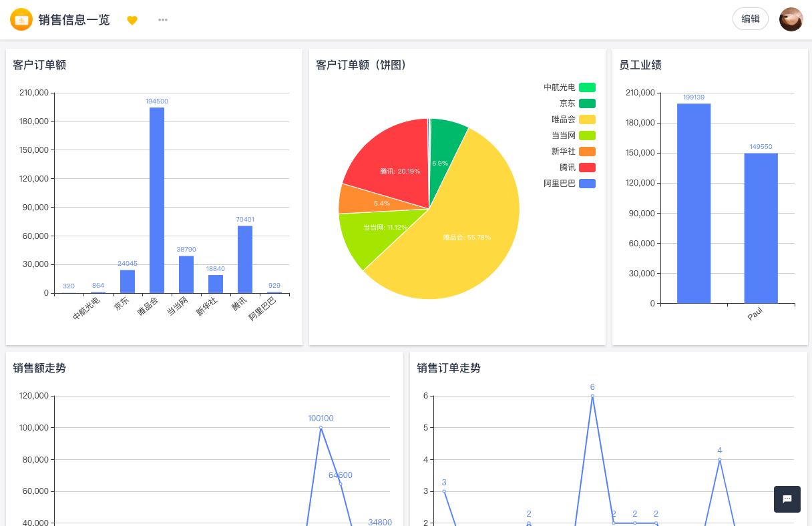The height and width of the screenshot is (526, 812).
Task: Toggle the 当当网 legend swatch
Action: tap(587, 136)
